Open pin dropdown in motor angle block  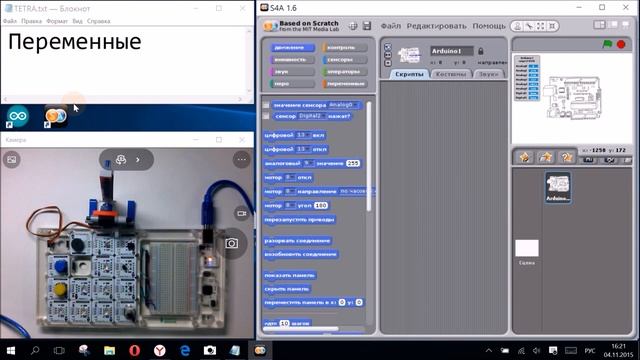[290, 206]
